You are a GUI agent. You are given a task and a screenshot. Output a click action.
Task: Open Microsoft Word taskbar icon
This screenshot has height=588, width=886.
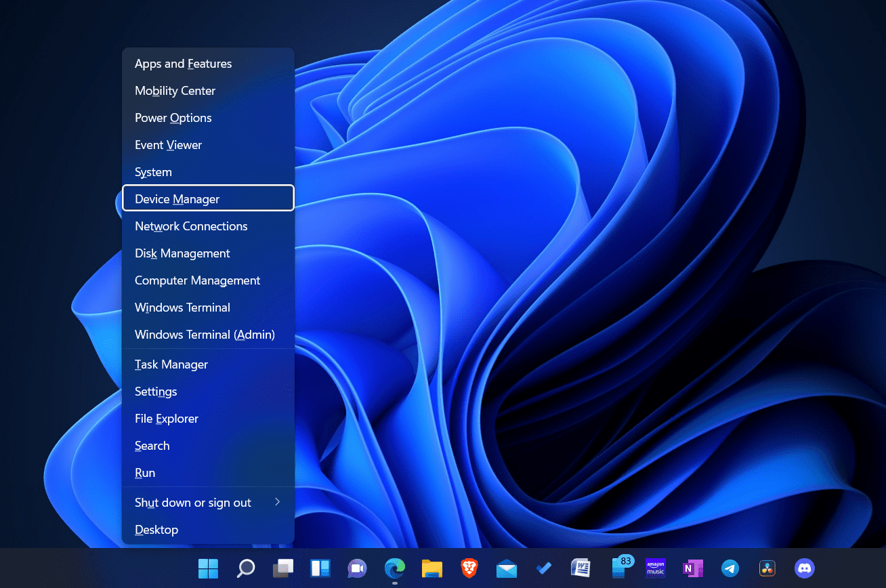tap(581, 568)
